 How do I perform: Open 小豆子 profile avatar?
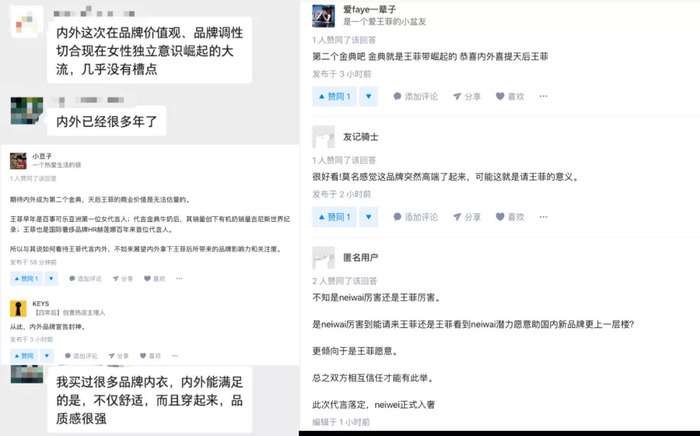[x=18, y=161]
